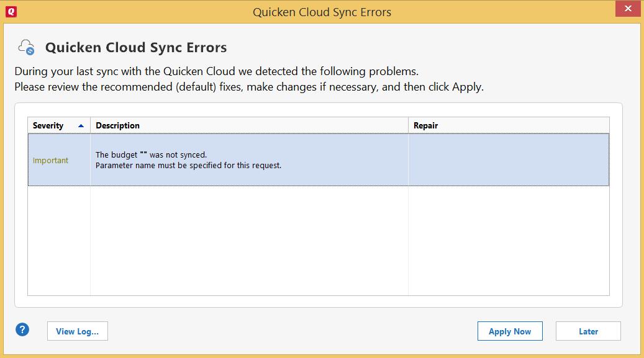This screenshot has height=358, width=644.
Task: Select the 'budget was not synced' text
Action: (x=151, y=155)
